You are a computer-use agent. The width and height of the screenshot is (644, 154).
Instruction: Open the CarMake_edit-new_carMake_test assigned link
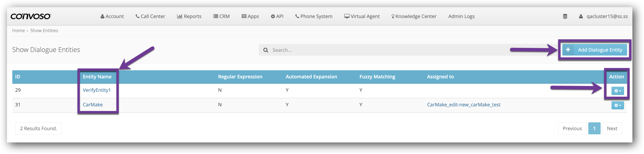click(x=464, y=105)
